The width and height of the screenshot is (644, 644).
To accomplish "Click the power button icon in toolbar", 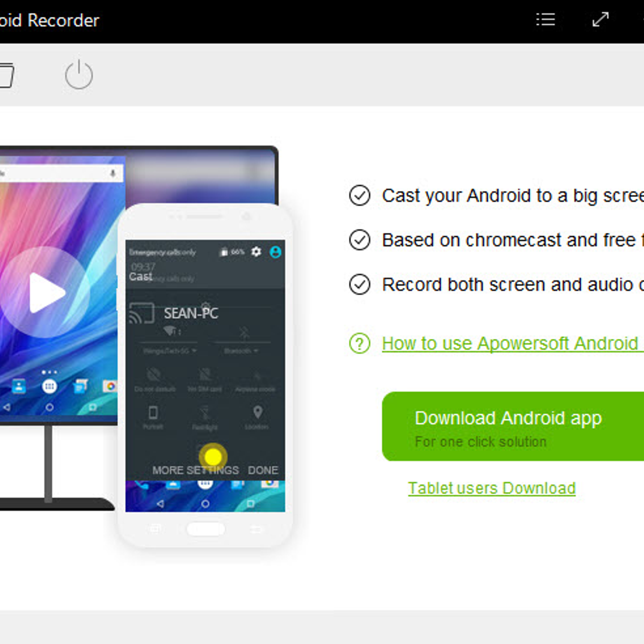I will click(79, 75).
